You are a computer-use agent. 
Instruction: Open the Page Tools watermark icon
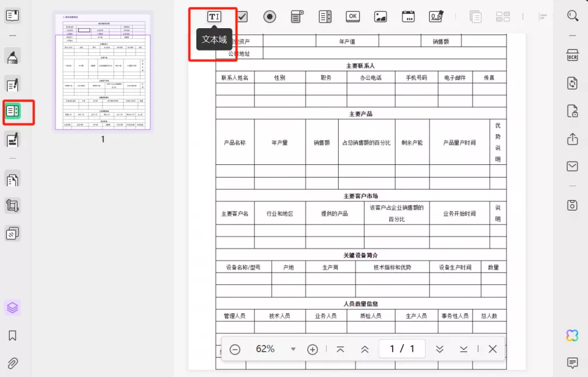[13, 233]
